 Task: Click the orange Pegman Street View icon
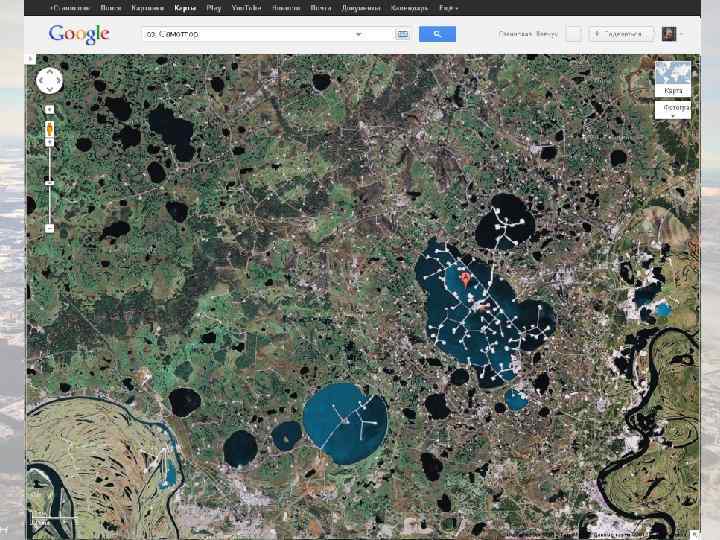pyautogui.click(x=50, y=129)
